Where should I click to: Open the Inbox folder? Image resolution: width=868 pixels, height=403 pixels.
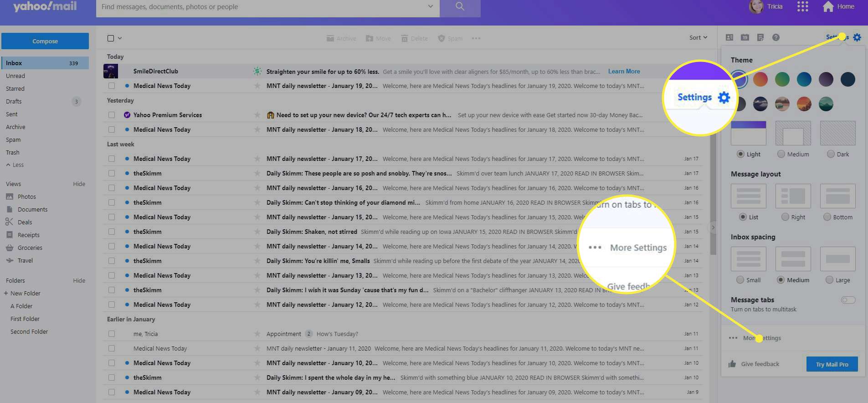tap(45, 63)
